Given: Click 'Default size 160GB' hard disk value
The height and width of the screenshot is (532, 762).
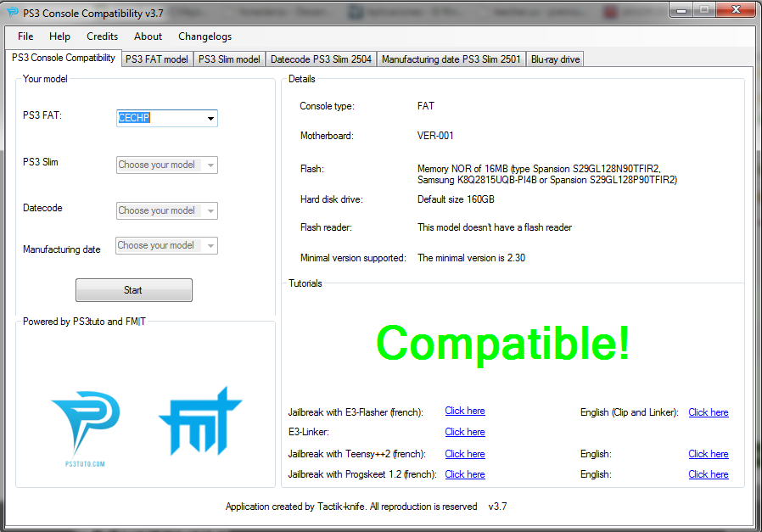Looking at the screenshot, I should pyautogui.click(x=456, y=199).
